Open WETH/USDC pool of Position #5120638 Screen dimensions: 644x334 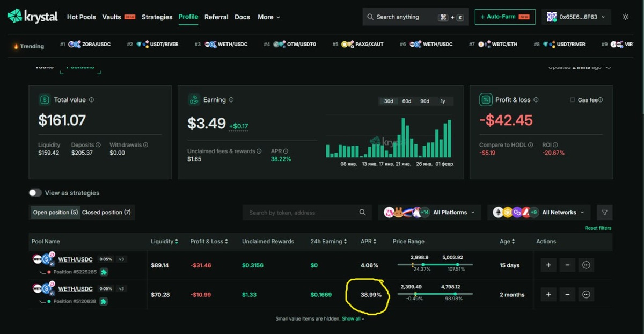click(75, 289)
